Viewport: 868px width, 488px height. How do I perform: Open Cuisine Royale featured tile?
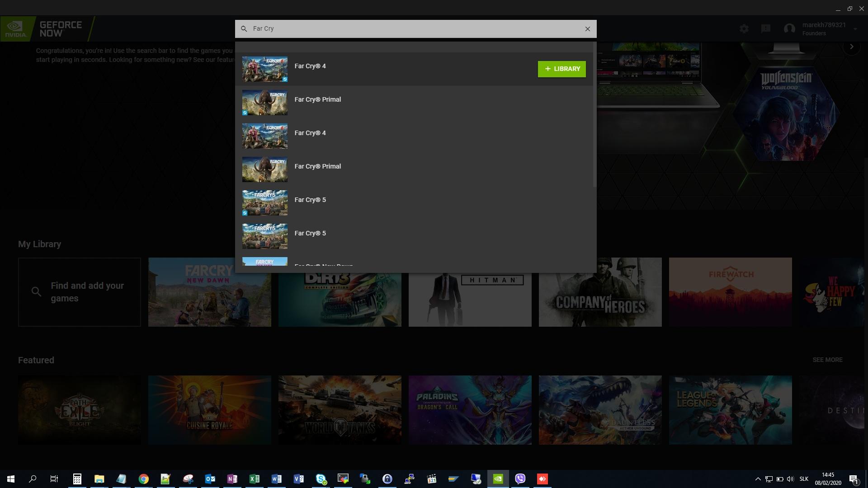[210, 410]
